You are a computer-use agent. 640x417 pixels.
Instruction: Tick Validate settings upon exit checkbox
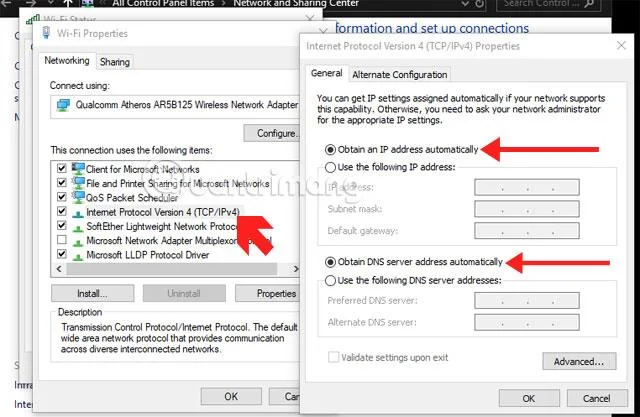[x=333, y=357]
